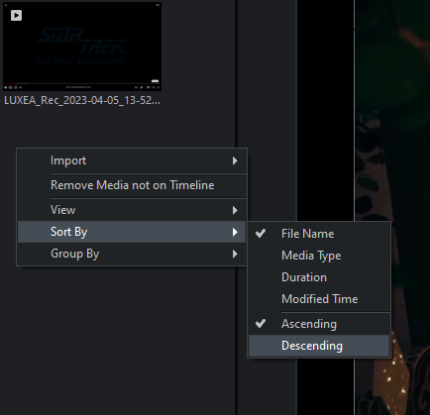Click the Group By menu entry text
Image resolution: width=430 pixels, height=415 pixels.
point(75,254)
